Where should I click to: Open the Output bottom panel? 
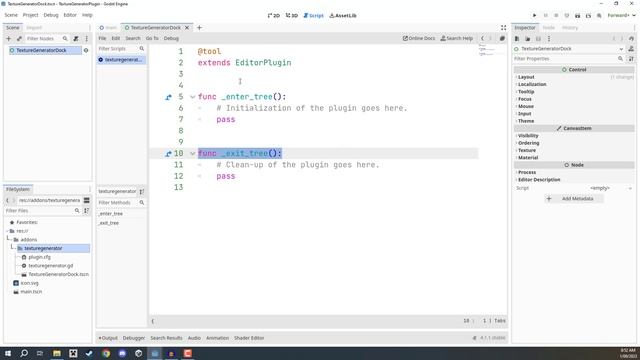[x=108, y=338]
